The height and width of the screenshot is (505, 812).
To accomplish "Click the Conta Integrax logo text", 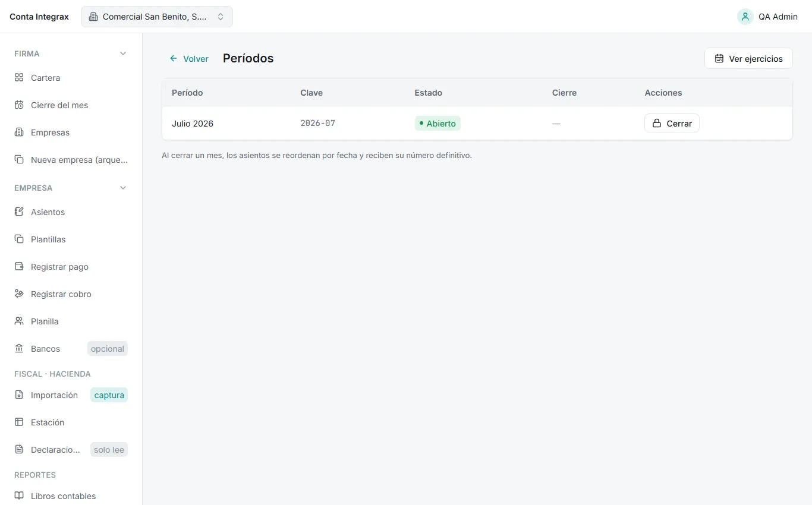I will tap(39, 17).
